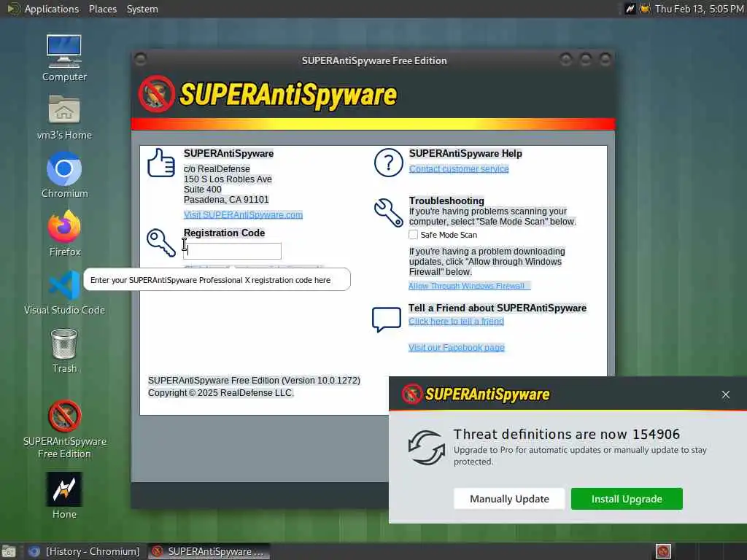Click here to tell a friend link

[x=456, y=322]
